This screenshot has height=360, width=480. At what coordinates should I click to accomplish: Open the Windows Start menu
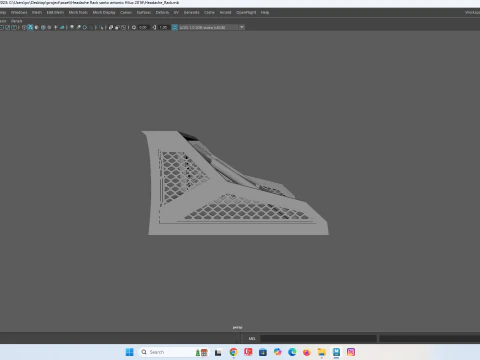tap(130, 352)
